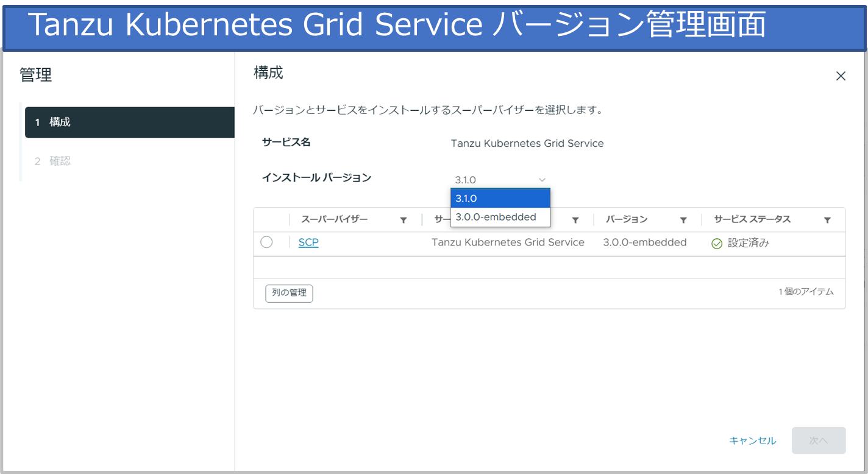Sort by バージョン column header

point(627,219)
